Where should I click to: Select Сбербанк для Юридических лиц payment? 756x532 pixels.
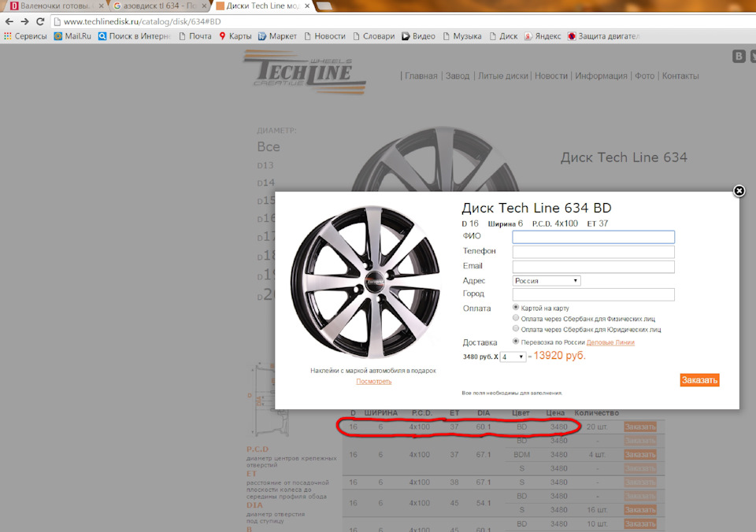point(516,329)
